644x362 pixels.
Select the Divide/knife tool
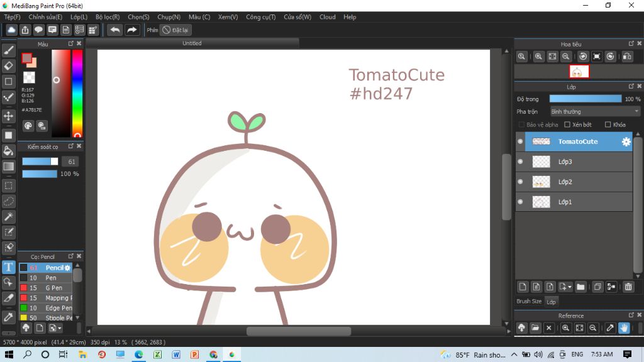9,298
